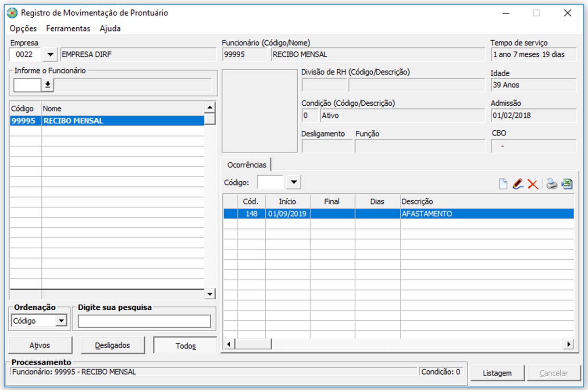The width and height of the screenshot is (588, 390).
Task: Click the Informe o Funcionário code field
Action: coord(28,85)
